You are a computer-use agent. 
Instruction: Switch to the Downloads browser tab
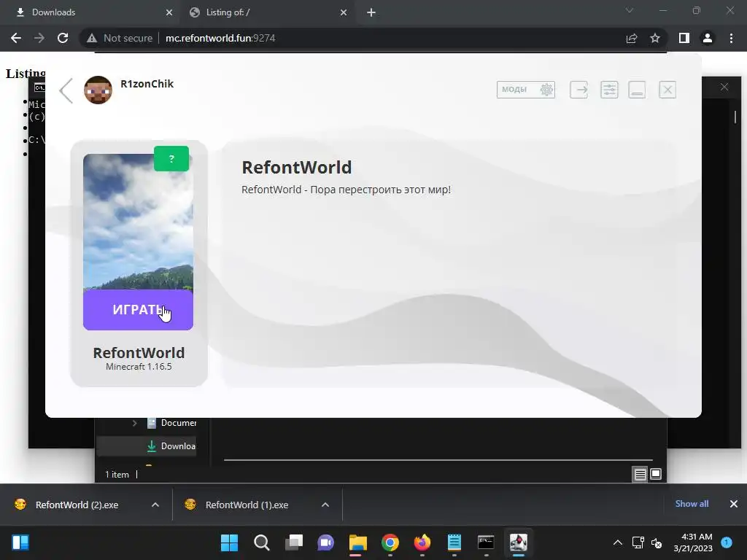90,12
